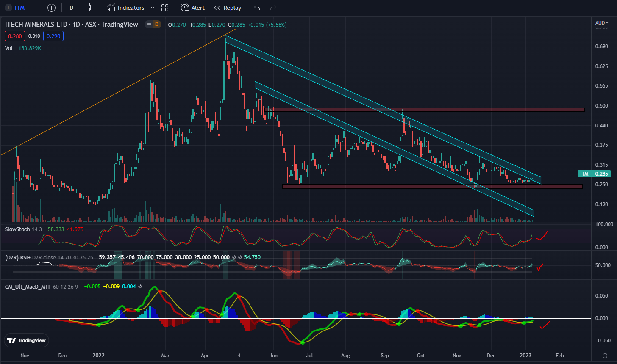The width and height of the screenshot is (617, 364).
Task: Click the 54.750 RSI value
Action: [x=252, y=257]
